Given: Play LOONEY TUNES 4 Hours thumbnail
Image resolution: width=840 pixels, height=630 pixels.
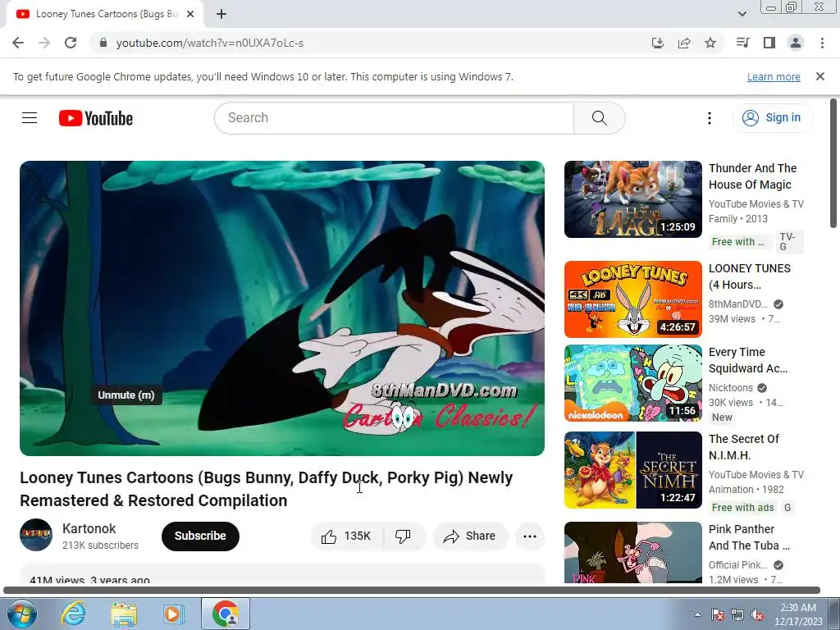Looking at the screenshot, I should pyautogui.click(x=632, y=299).
